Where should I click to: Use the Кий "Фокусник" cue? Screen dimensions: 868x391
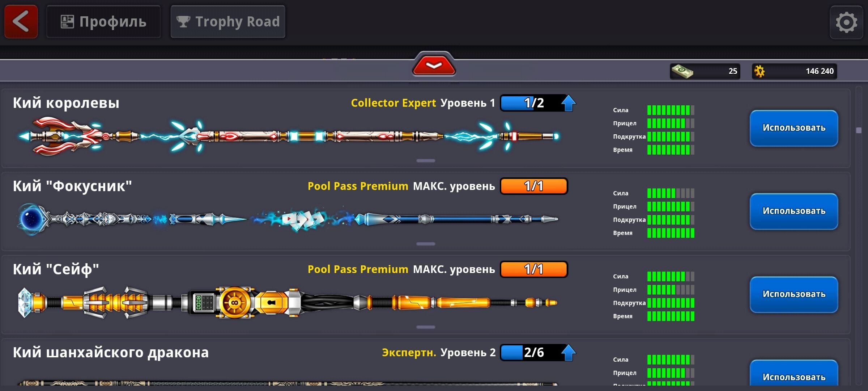coord(794,211)
